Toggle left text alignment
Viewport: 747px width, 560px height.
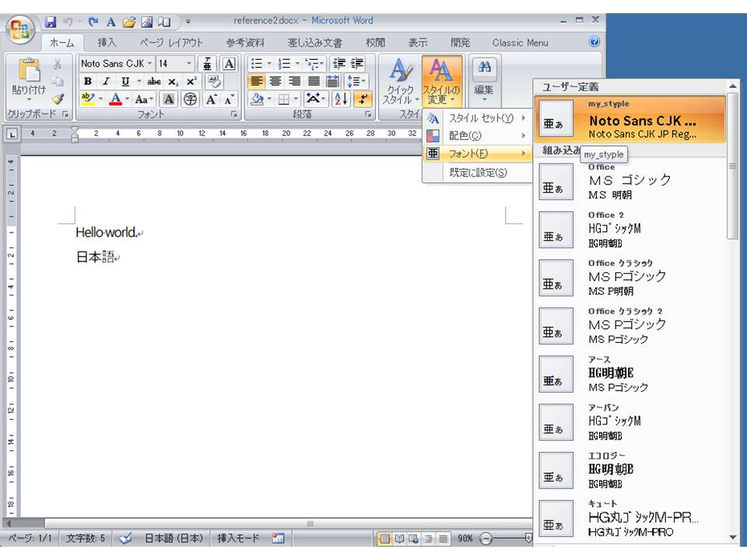coord(257,82)
